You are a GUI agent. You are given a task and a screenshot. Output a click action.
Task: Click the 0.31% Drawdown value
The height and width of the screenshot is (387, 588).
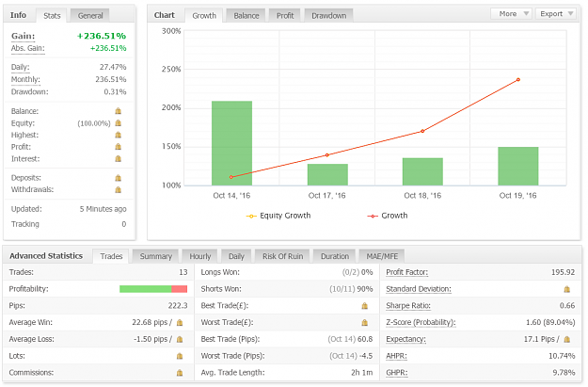pos(115,92)
